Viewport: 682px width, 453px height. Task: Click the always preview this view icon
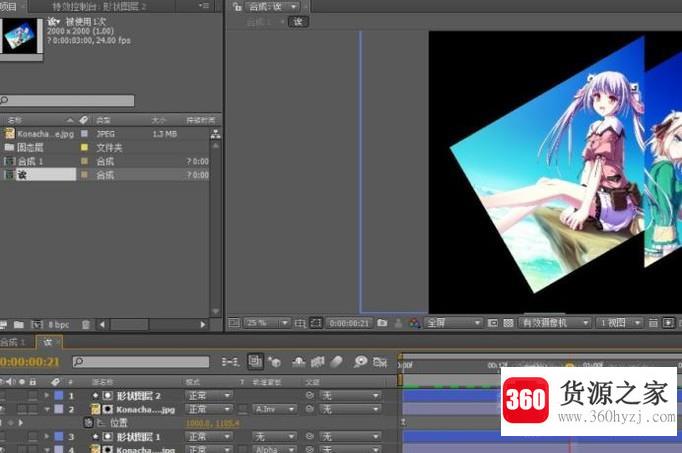234,323
